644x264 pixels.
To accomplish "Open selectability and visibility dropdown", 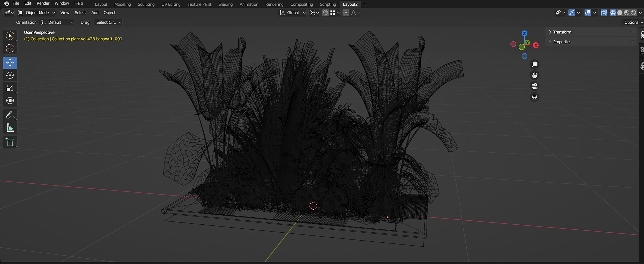I will click(560, 13).
